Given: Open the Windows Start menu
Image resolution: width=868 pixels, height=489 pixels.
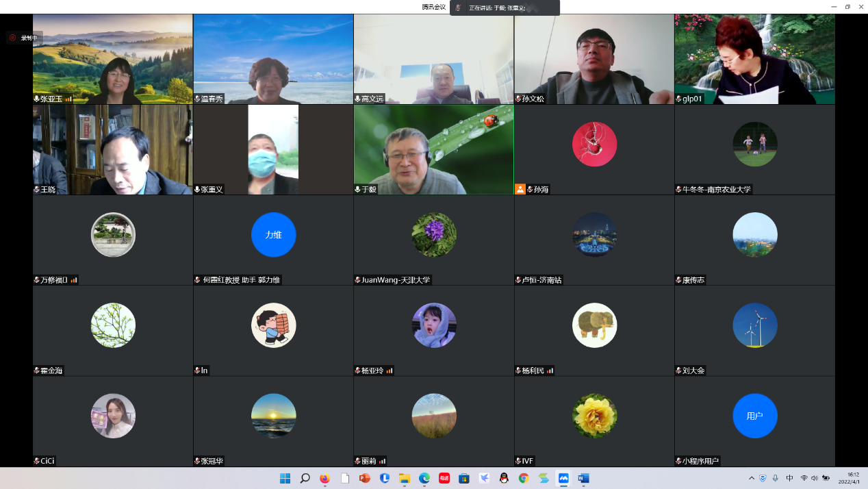Looking at the screenshot, I should point(285,478).
